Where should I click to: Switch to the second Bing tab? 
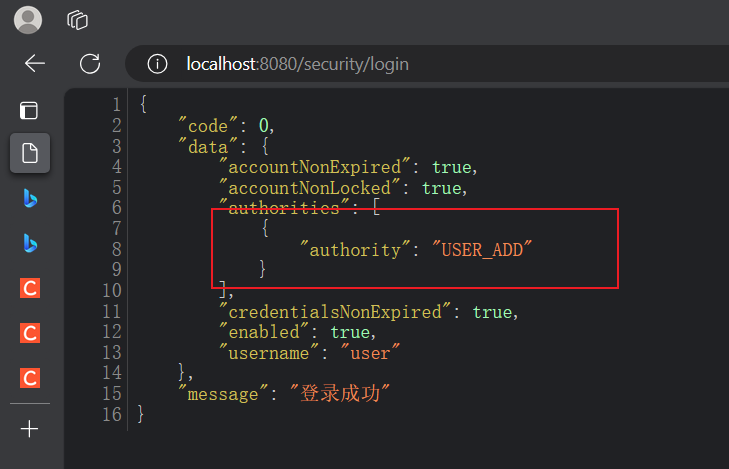pos(30,243)
